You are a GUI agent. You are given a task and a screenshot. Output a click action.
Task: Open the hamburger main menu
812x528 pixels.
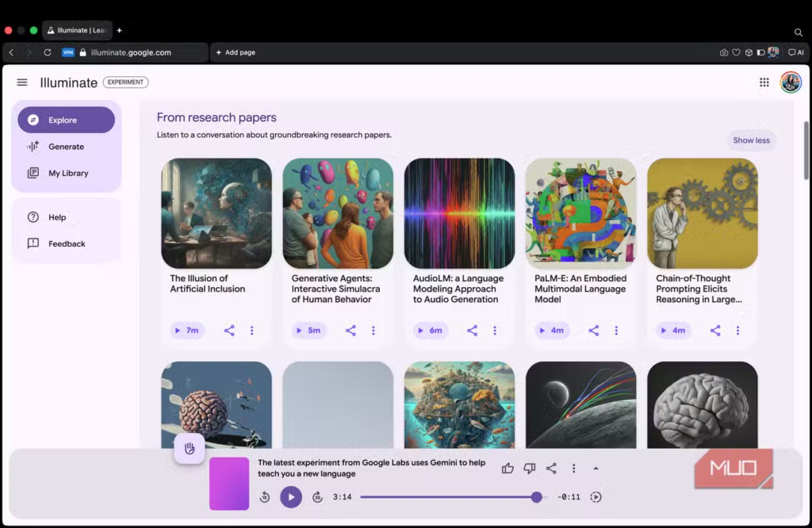[22, 82]
